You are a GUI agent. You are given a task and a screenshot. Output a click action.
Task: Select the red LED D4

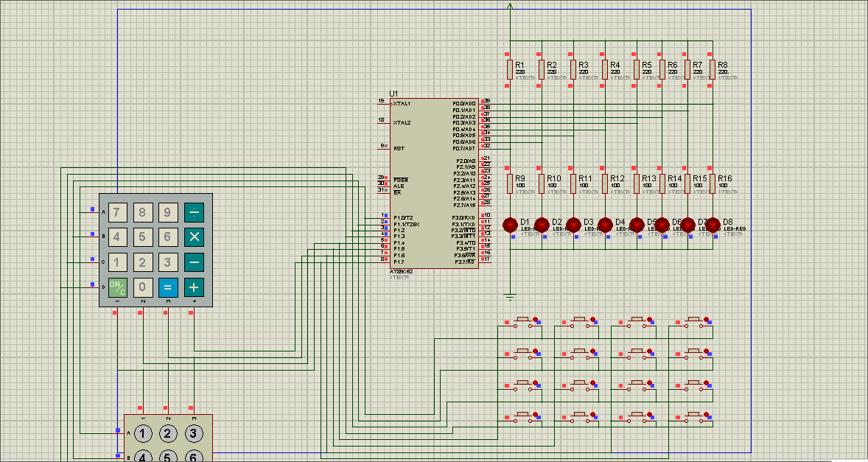click(605, 224)
